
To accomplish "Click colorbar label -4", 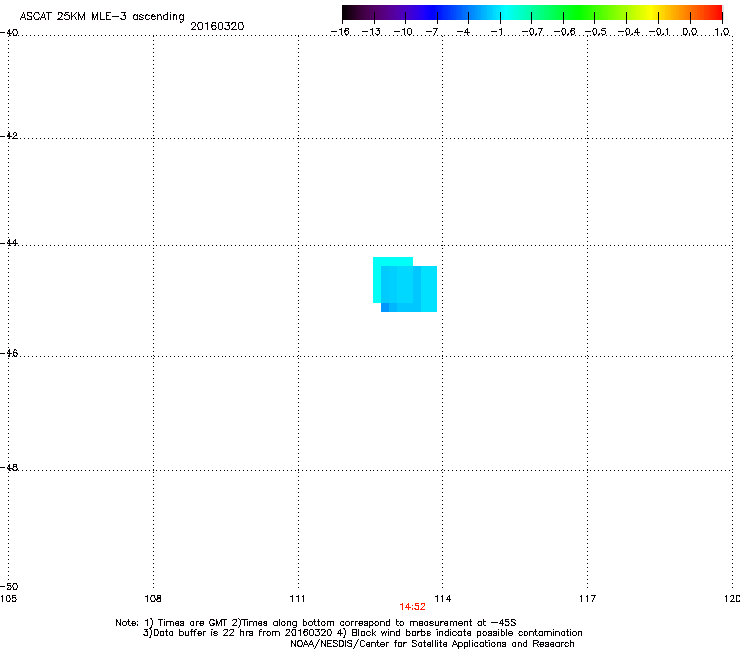I will [x=463, y=32].
